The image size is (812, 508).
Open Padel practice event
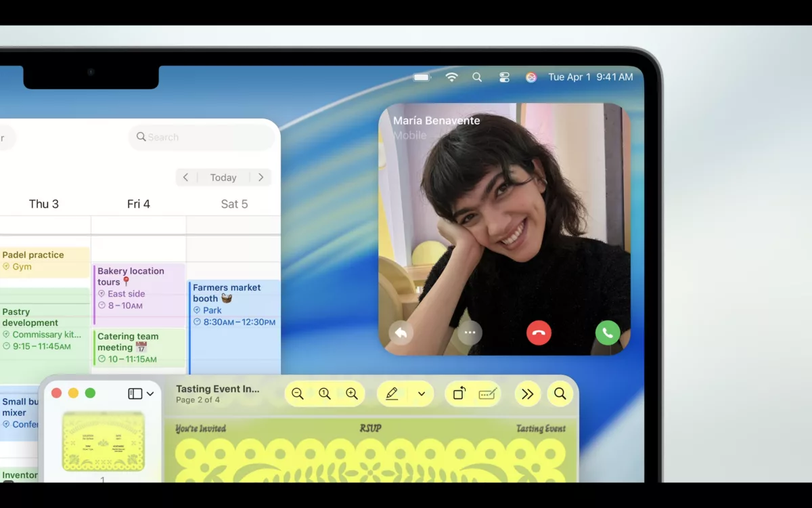tap(45, 261)
